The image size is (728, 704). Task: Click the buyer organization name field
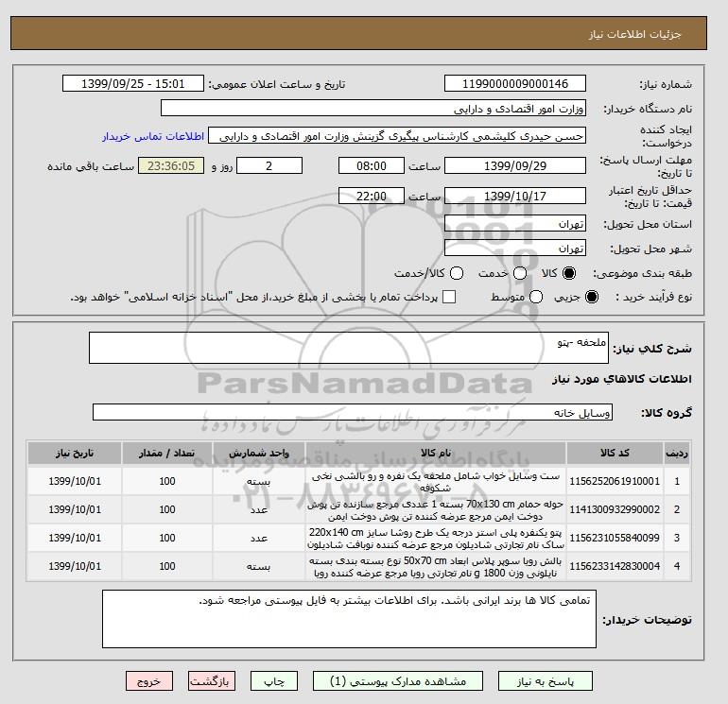(373, 108)
